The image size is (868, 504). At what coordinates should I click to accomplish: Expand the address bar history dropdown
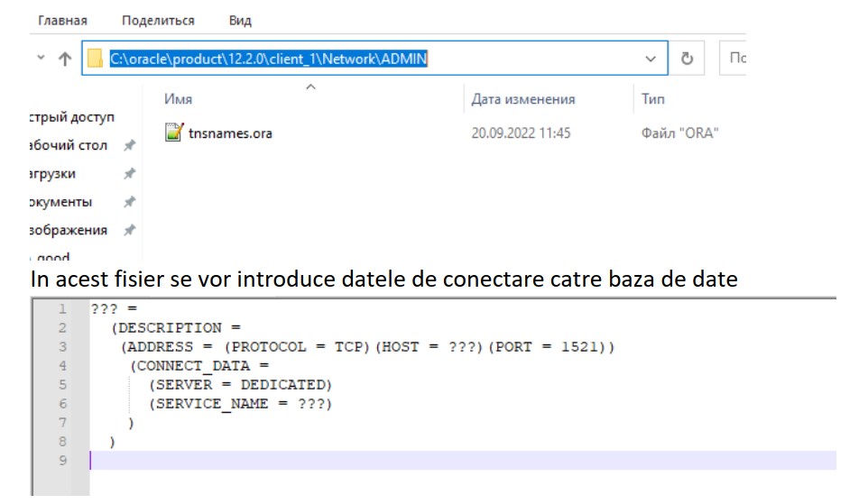pyautogui.click(x=651, y=58)
